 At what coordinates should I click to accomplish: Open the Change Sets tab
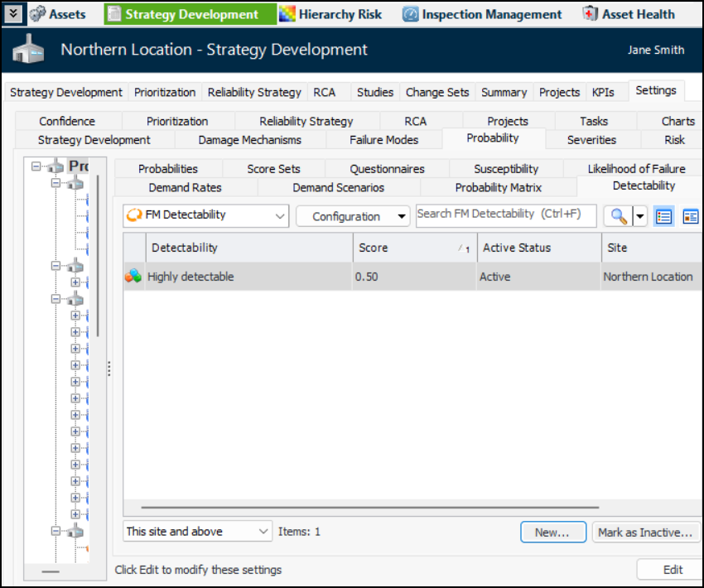tap(437, 92)
